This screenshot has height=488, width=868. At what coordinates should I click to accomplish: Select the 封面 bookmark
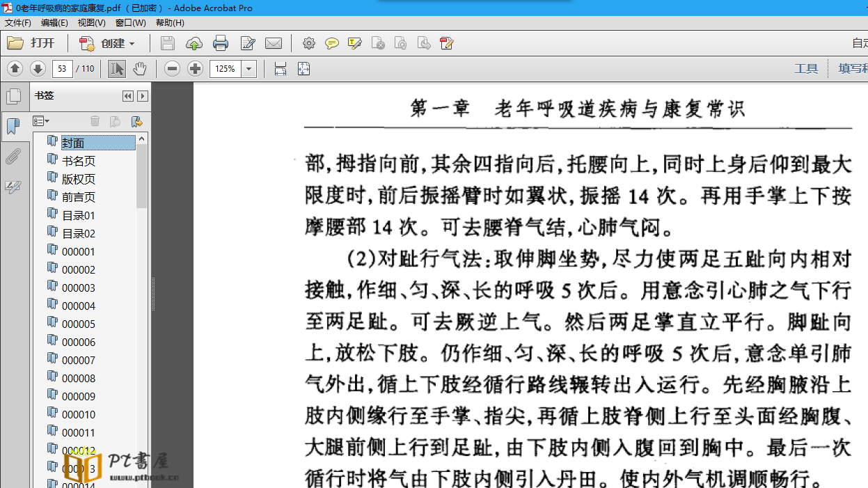pos(73,143)
